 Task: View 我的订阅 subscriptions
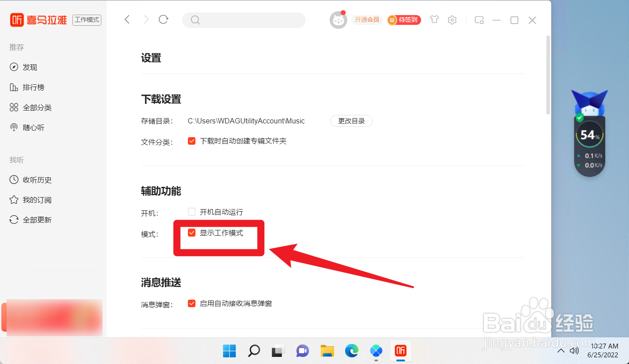36,200
